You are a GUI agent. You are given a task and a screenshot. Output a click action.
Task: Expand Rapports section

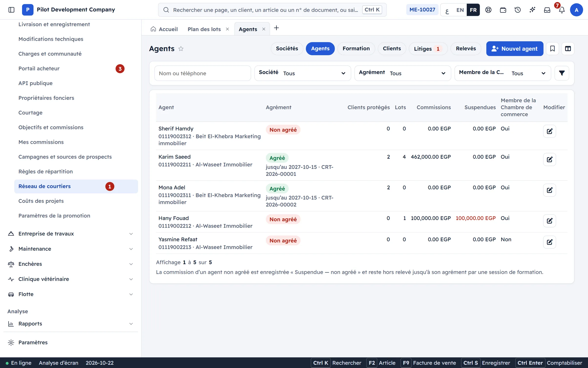click(x=71, y=324)
